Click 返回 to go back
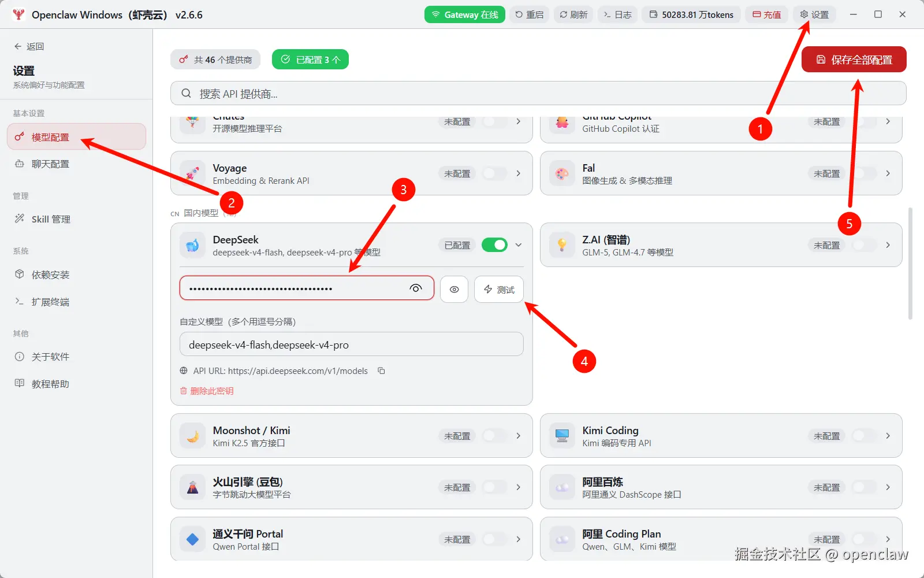924x578 pixels. point(29,46)
